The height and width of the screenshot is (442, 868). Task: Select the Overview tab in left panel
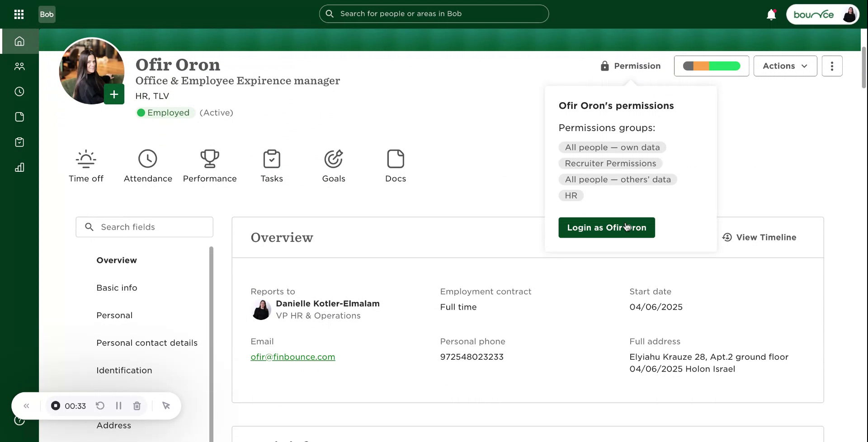[116, 260]
